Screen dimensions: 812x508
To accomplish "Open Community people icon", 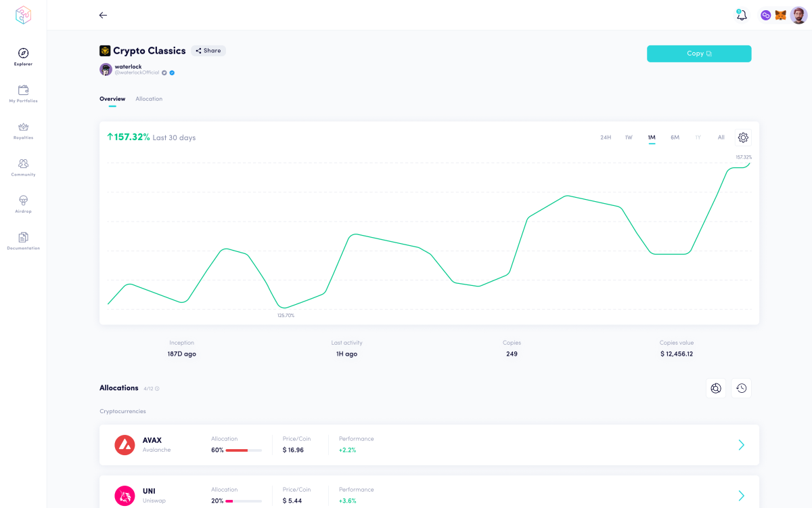I will click(x=23, y=164).
